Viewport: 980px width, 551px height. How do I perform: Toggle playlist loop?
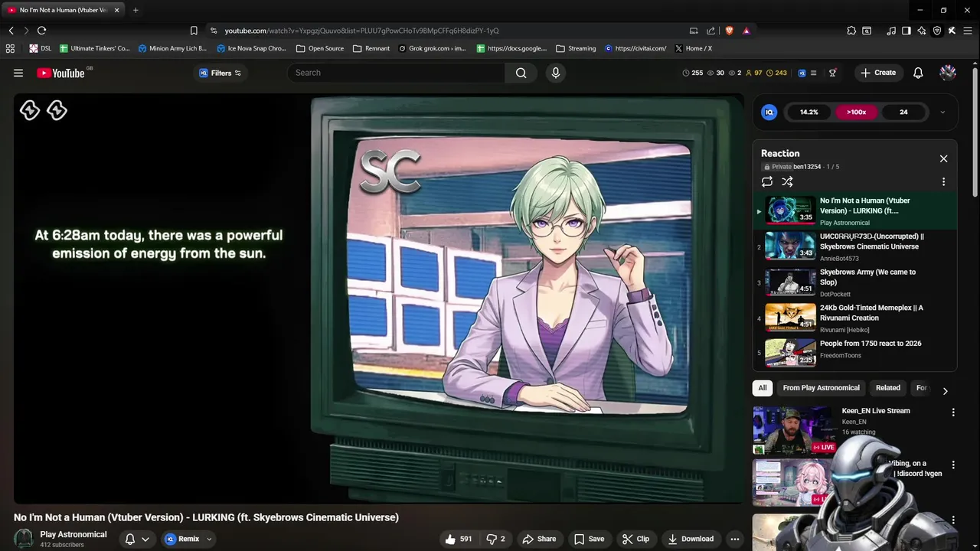pos(767,181)
